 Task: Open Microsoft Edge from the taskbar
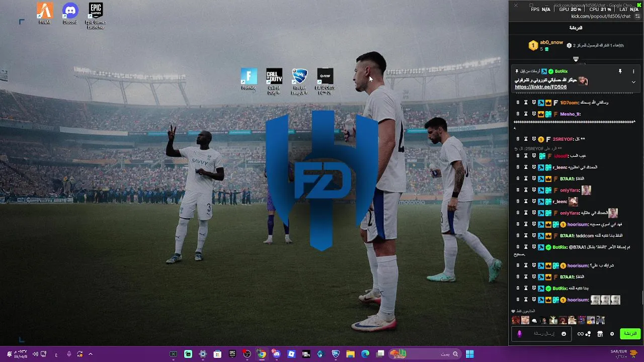point(365,354)
